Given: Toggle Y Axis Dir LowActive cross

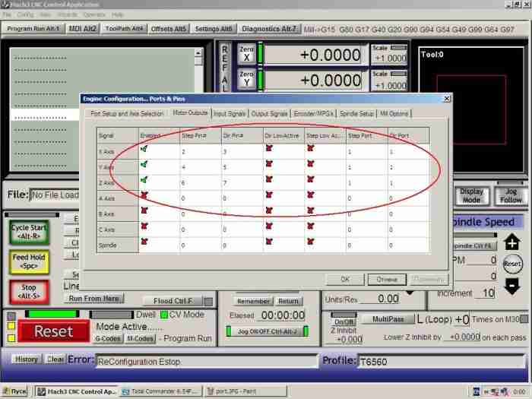Looking at the screenshot, I should point(269,164).
